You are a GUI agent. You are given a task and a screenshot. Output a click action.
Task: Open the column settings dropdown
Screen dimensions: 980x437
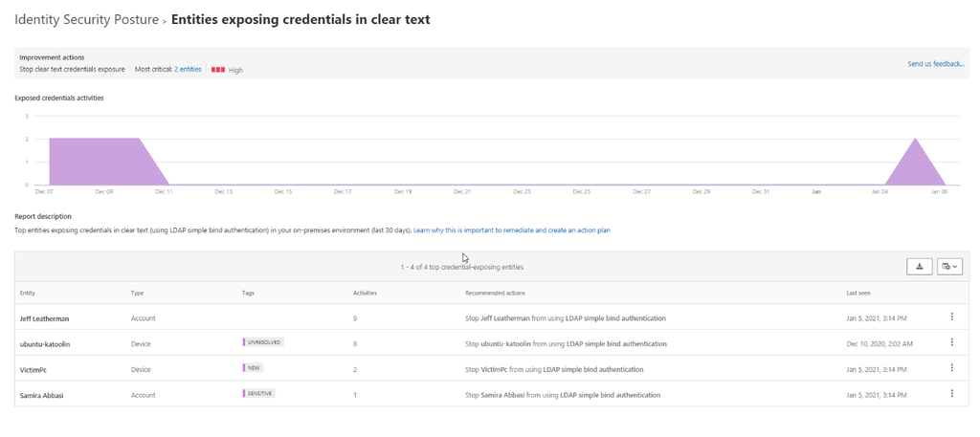[950, 267]
